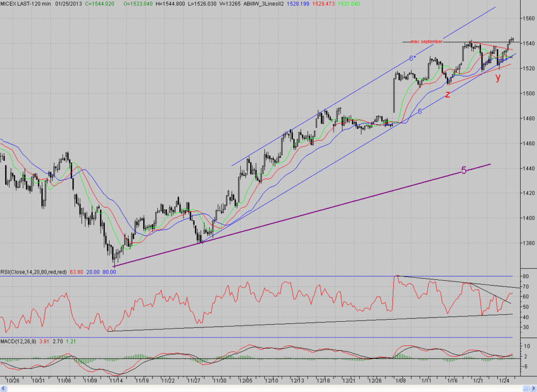Select the red 'y' wave label

tap(498, 77)
